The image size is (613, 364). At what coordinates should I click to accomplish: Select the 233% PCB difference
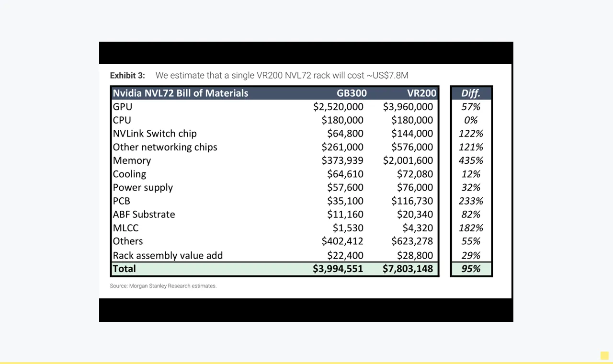coord(471,201)
